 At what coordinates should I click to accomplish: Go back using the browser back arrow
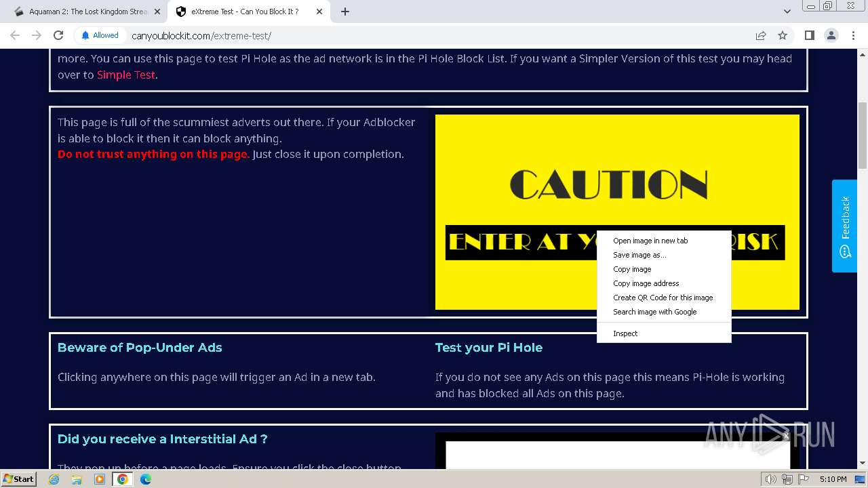coord(15,35)
